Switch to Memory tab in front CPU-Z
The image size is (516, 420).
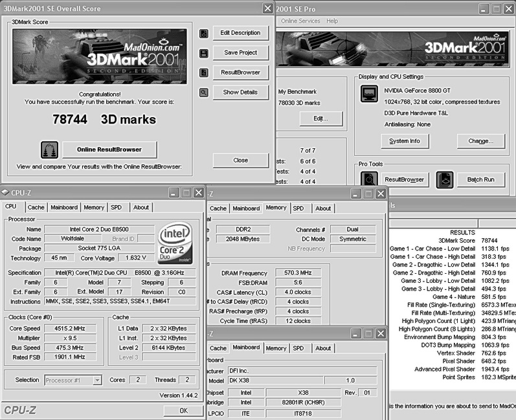point(94,208)
